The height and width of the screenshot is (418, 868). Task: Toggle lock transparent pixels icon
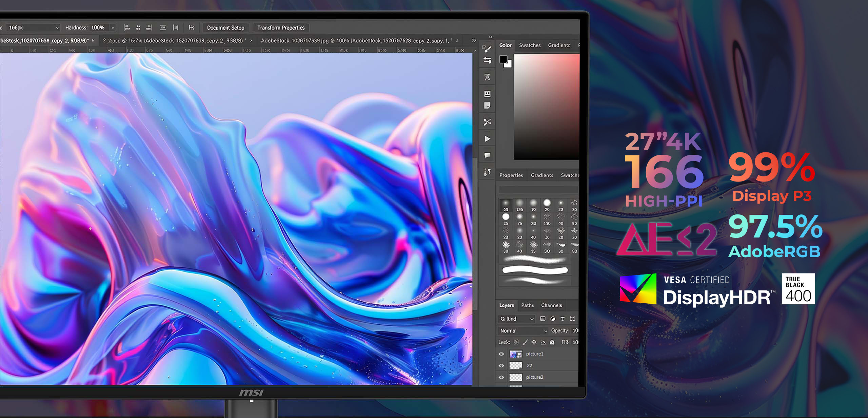(x=516, y=342)
